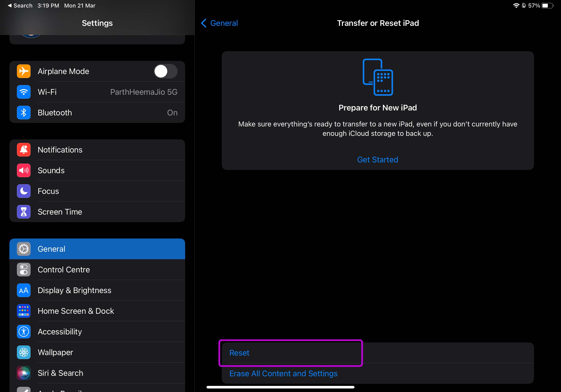This screenshot has width=561, height=392.
Task: Click the Notifications bell icon
Action: click(x=23, y=149)
